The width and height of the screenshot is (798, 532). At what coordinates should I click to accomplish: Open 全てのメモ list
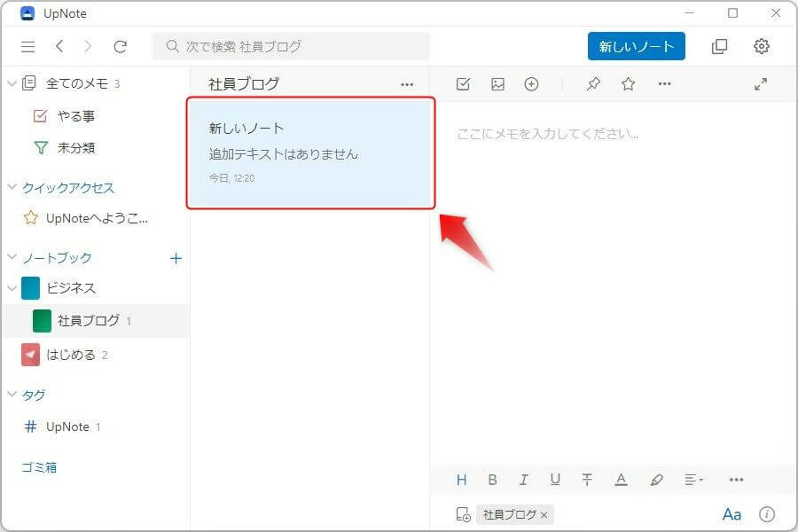pyautogui.click(x=76, y=83)
